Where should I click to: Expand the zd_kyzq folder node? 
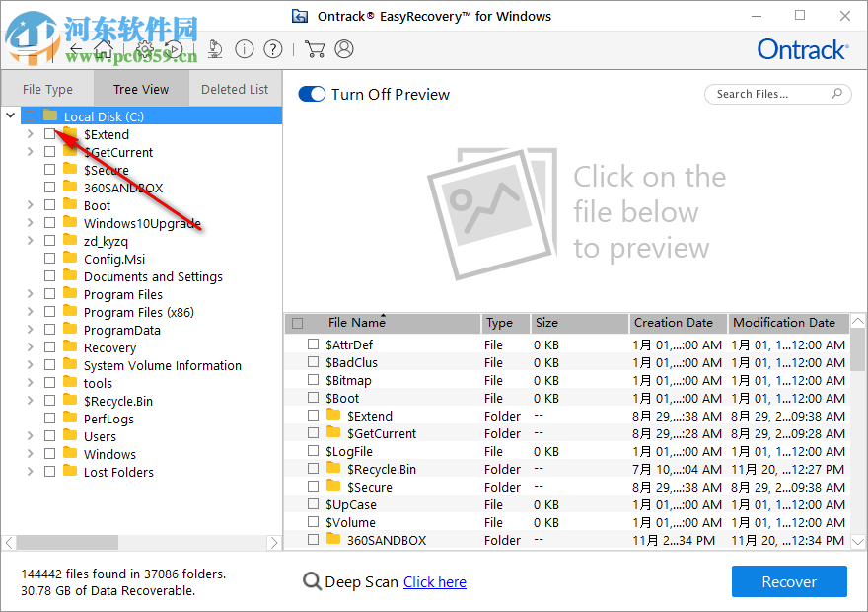coord(31,241)
